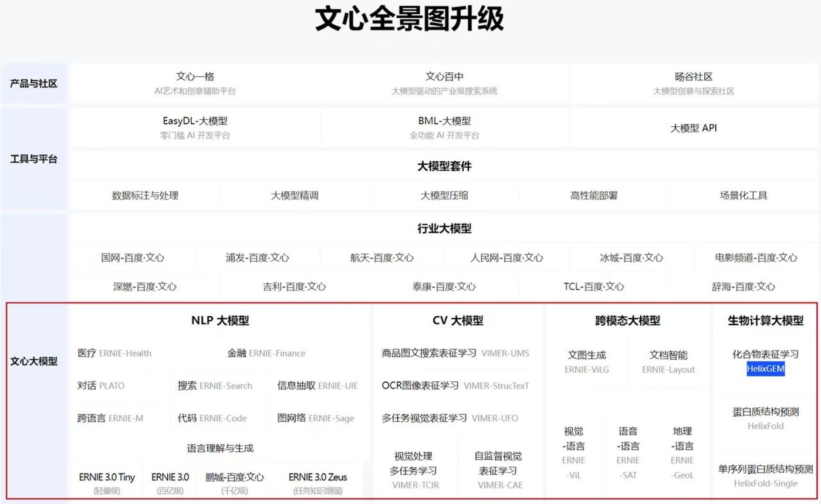Click the highlighted HelixGEM model name
821x504 pixels.
pyautogui.click(x=765, y=369)
